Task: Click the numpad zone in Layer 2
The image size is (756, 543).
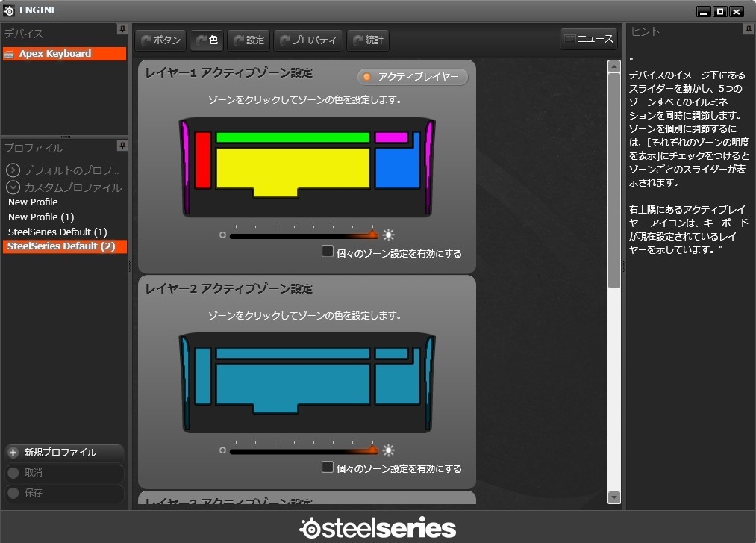Action: click(397, 384)
